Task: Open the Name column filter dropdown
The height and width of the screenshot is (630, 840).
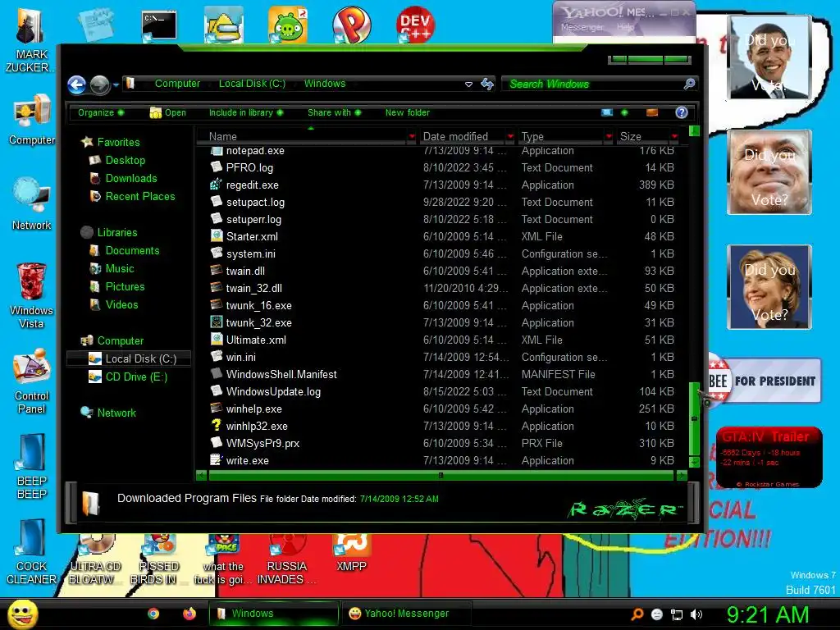Action: 412,137
